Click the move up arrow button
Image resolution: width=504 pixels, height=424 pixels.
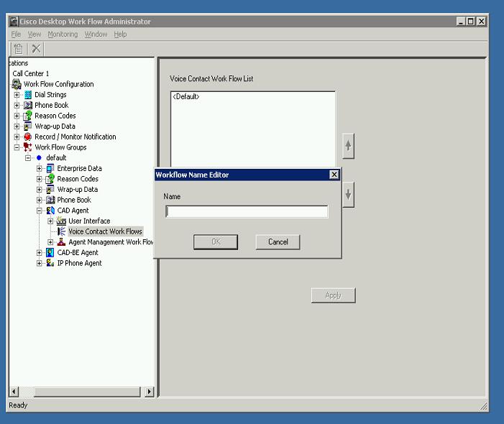pyautogui.click(x=348, y=146)
